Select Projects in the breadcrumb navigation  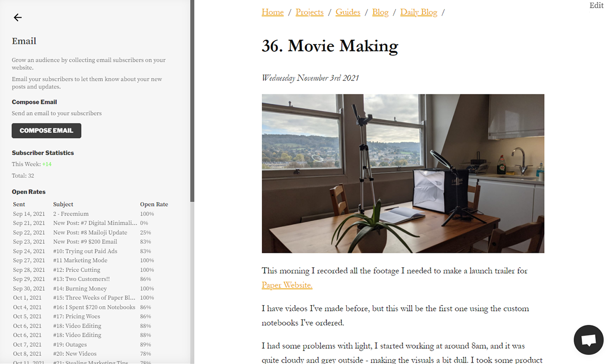[309, 12]
